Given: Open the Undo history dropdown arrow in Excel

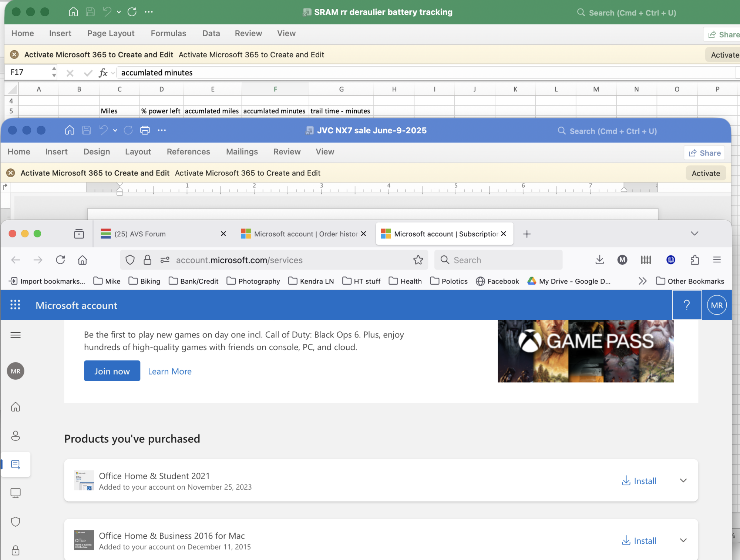Looking at the screenshot, I should 118,11.
